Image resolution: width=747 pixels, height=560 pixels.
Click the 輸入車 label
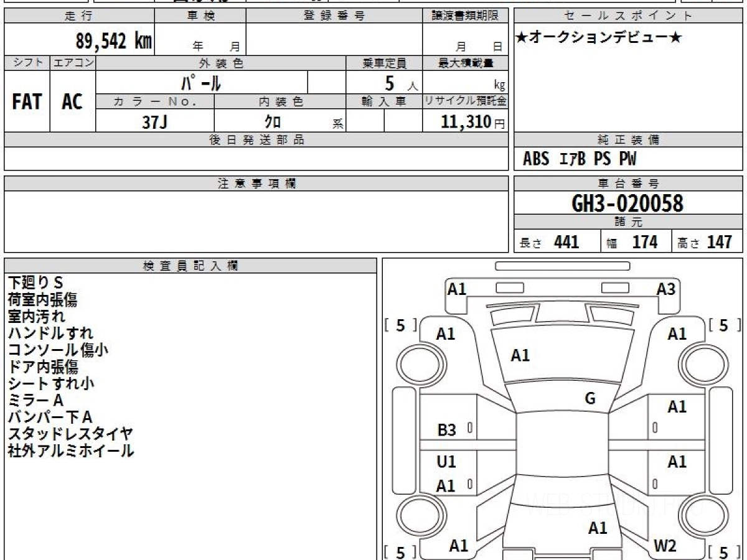tap(384, 102)
